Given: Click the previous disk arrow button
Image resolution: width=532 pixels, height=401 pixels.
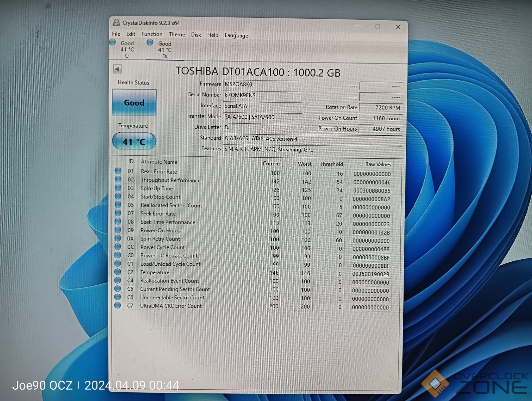Looking at the screenshot, I should coord(117,69).
